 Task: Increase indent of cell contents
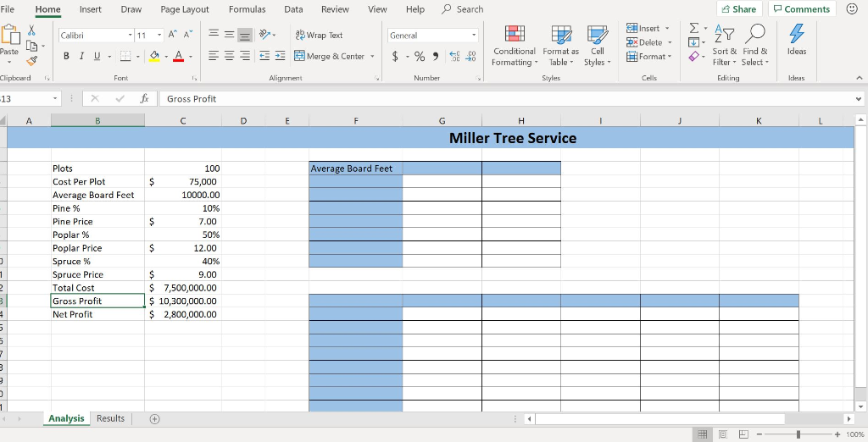(x=280, y=56)
